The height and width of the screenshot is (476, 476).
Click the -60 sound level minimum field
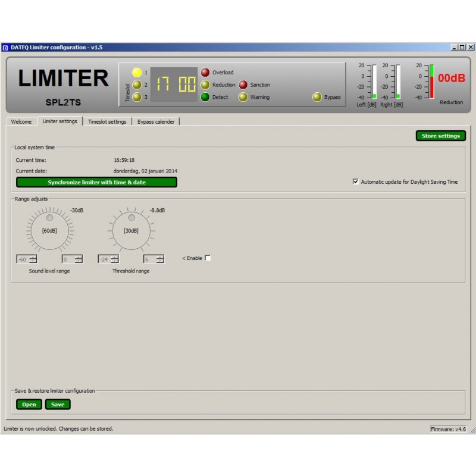click(x=23, y=259)
